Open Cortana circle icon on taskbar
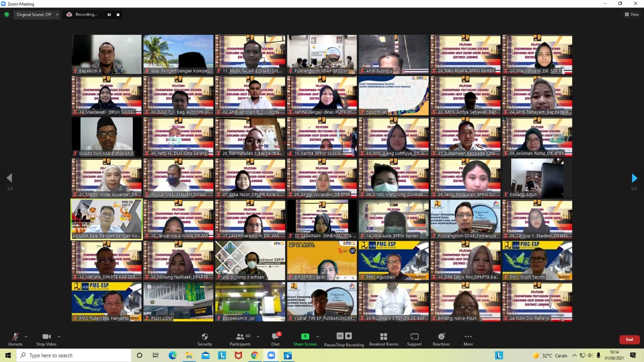Viewport: 644px width, 362px height. coord(139,355)
